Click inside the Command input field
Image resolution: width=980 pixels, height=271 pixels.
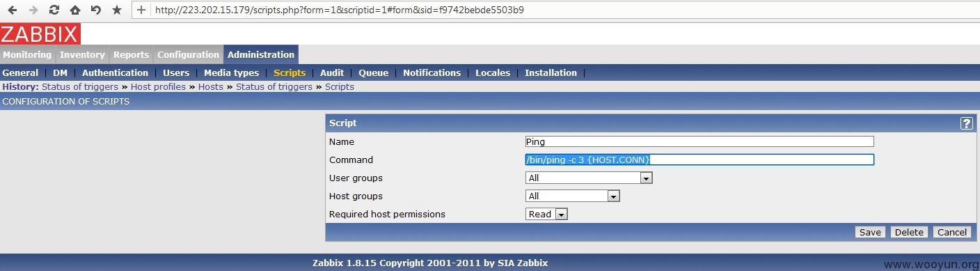click(700, 160)
